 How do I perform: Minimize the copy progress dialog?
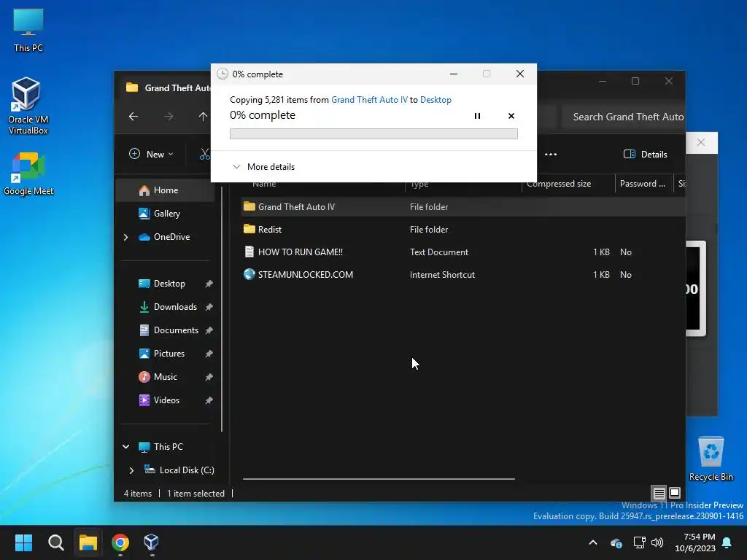click(454, 74)
